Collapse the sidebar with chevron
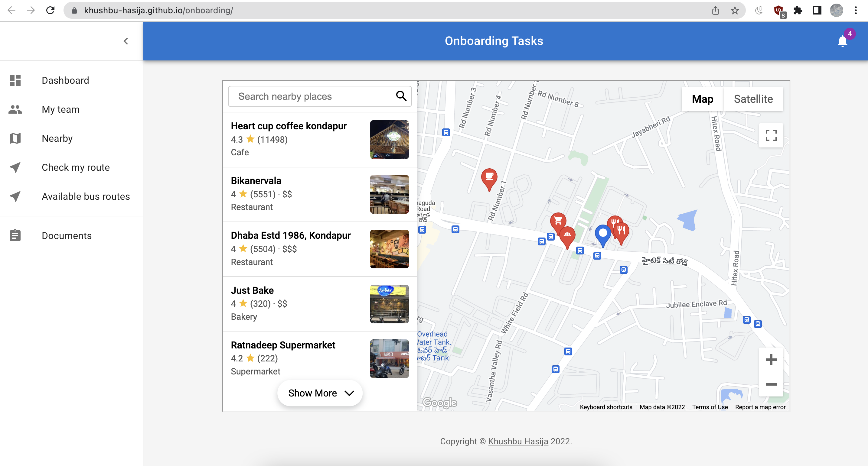 [x=126, y=41]
